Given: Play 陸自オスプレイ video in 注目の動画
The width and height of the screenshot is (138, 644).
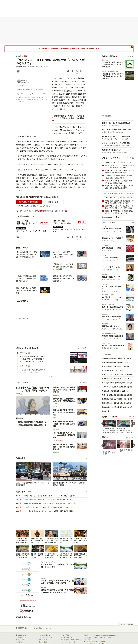Looking at the screenshot, I should click(x=70, y=471).
